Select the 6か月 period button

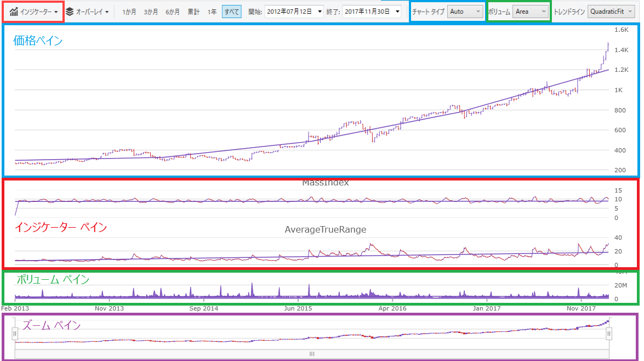point(172,10)
